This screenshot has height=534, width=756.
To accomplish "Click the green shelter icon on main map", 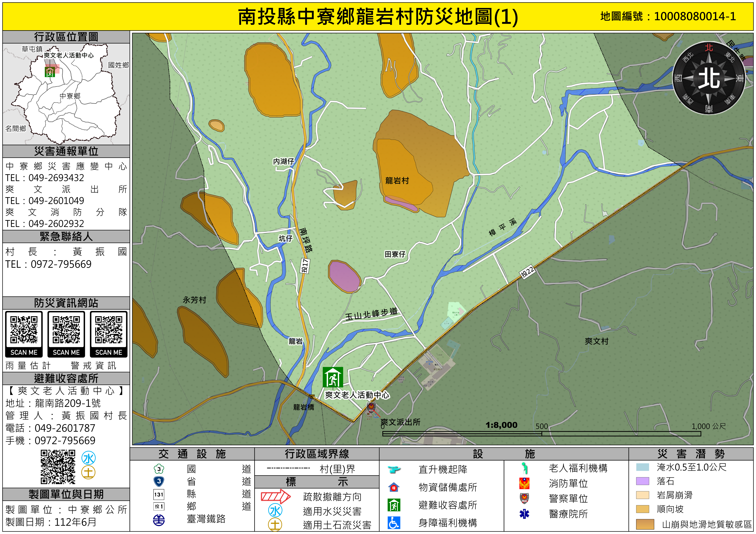I will 332,377.
